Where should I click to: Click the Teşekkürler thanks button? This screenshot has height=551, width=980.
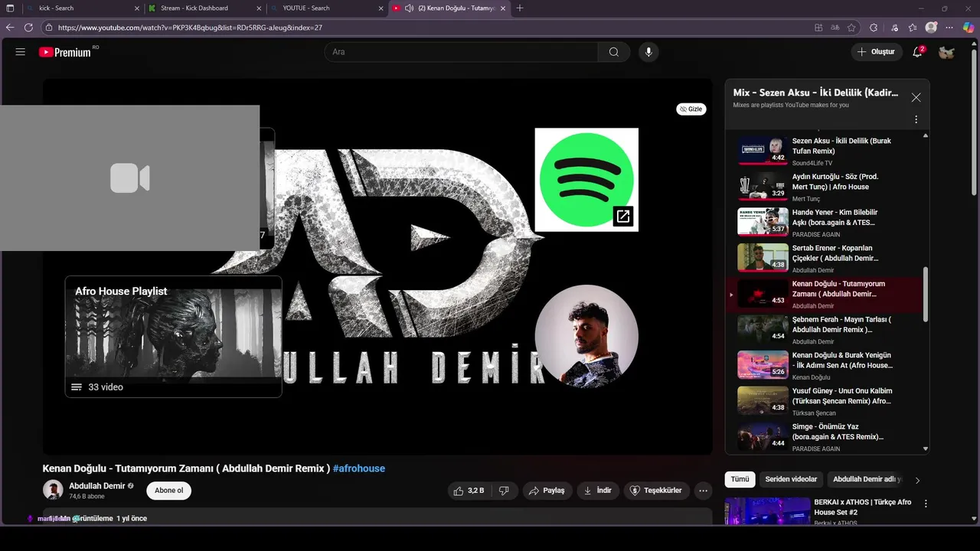(656, 491)
